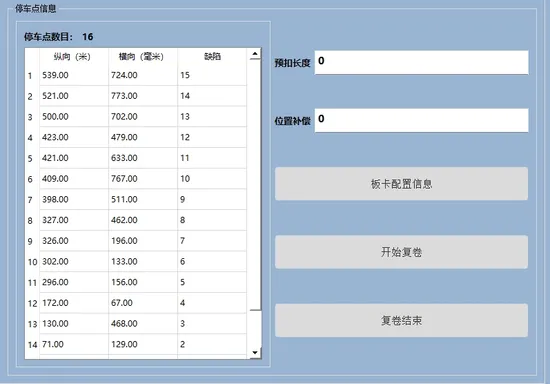550x384 pixels.
Task: Select defect cell 15 in row 1
Action: pos(212,75)
